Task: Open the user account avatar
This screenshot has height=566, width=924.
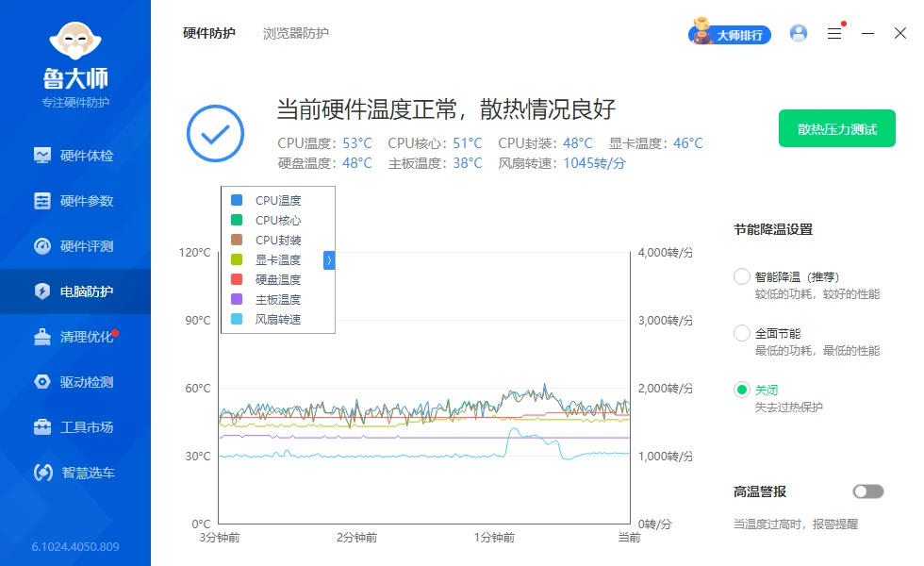Action: (799, 33)
